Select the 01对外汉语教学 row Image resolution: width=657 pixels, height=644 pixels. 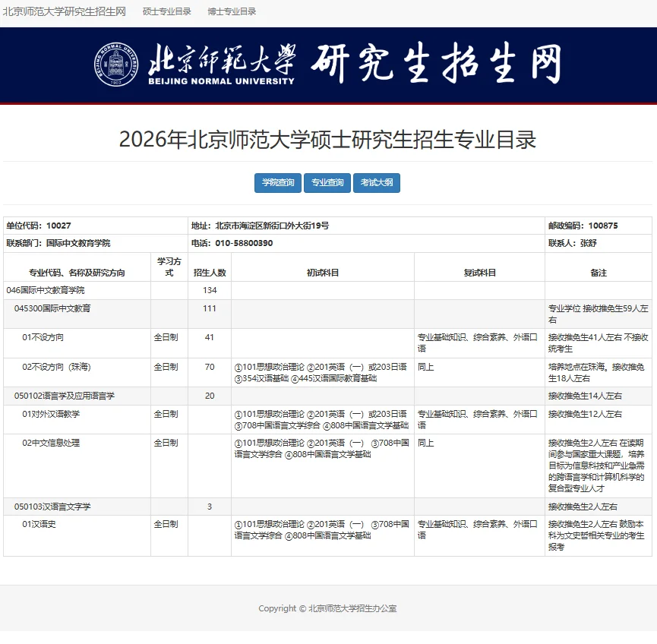click(x=327, y=419)
